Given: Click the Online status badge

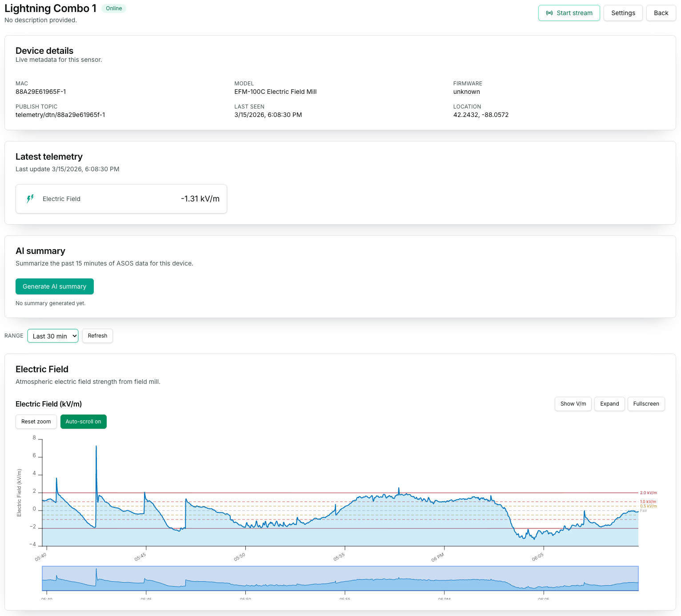Looking at the screenshot, I should 114,8.
